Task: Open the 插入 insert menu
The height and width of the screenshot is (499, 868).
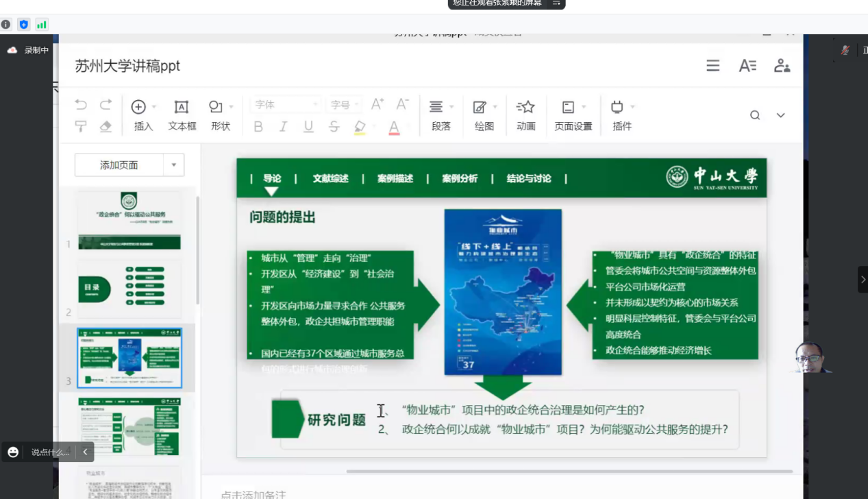Action: point(143,114)
